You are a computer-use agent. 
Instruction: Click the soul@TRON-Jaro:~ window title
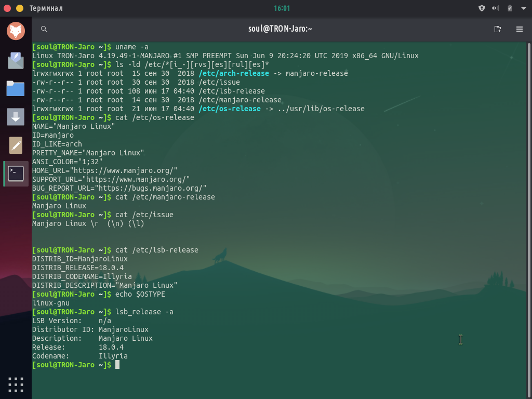coord(280,29)
